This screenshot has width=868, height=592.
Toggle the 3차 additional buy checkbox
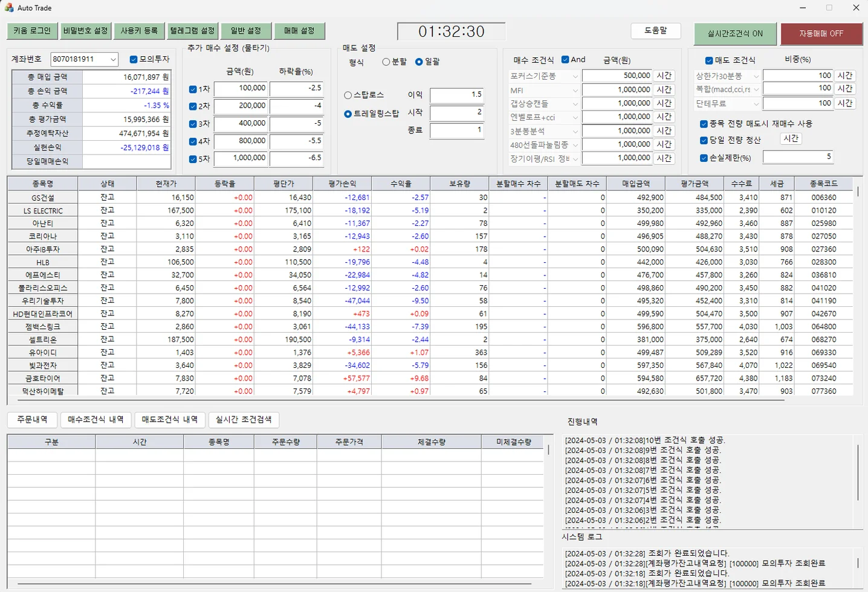pos(193,124)
